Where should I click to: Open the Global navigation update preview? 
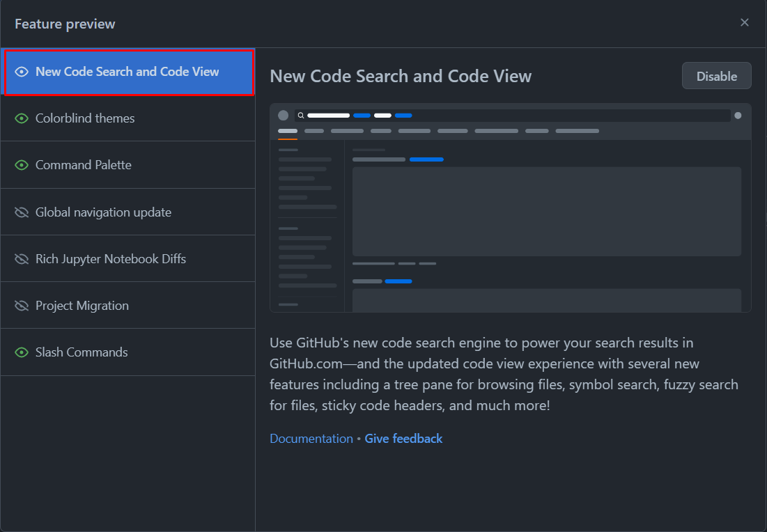coord(127,212)
